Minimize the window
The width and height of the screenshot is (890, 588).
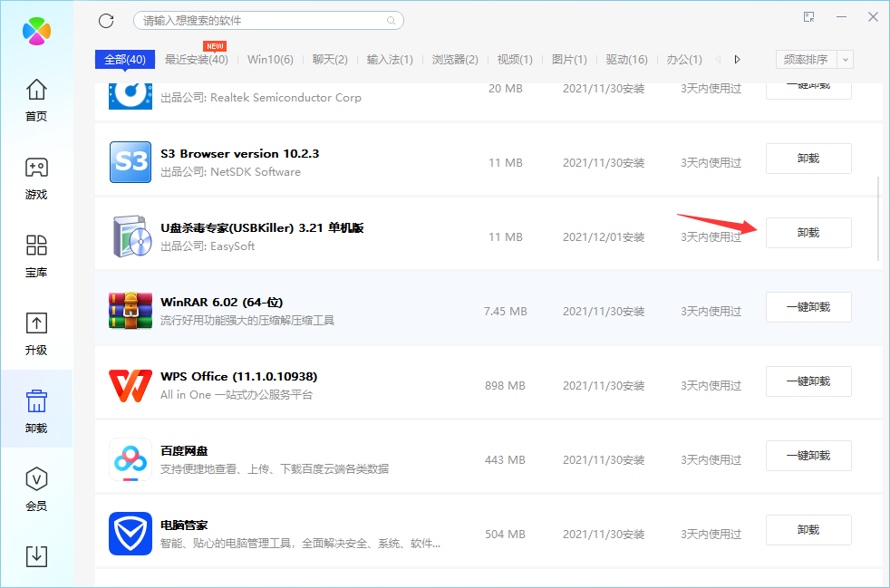coord(842,17)
